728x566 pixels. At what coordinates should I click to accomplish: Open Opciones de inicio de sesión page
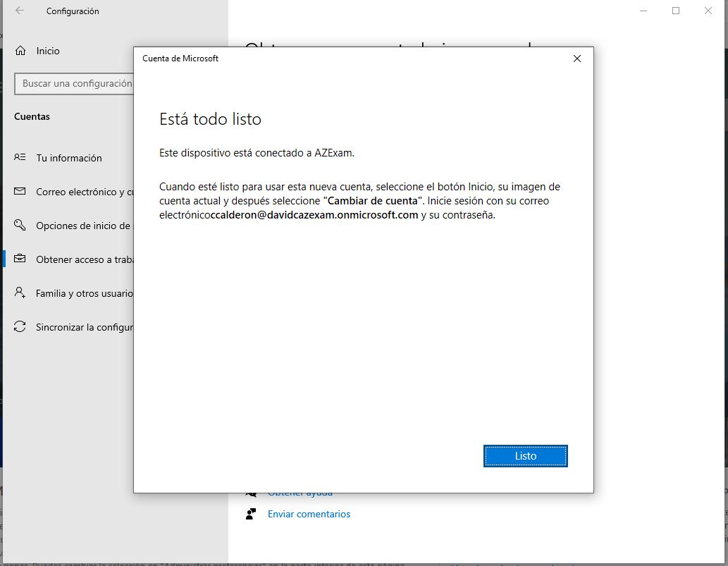(x=85, y=226)
